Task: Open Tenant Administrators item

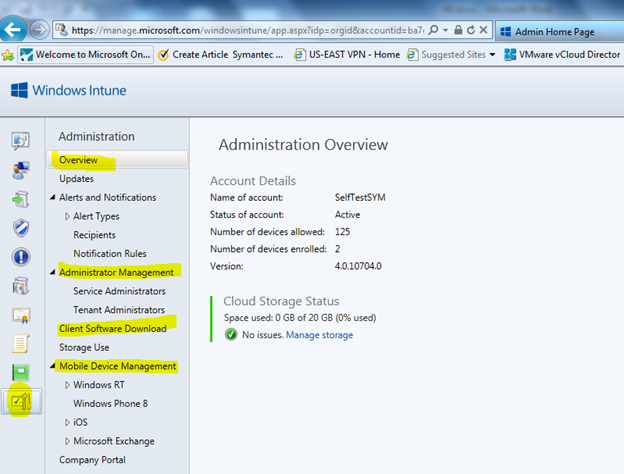Action: coord(119,310)
